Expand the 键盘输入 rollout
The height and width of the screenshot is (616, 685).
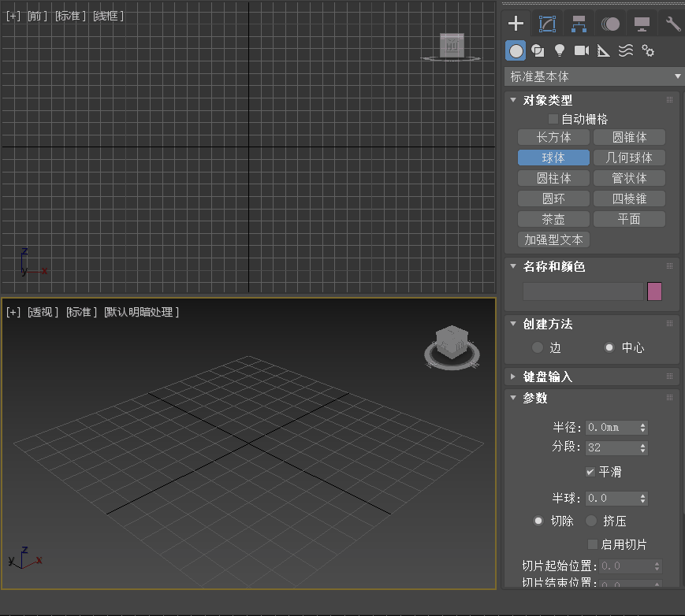(x=513, y=377)
